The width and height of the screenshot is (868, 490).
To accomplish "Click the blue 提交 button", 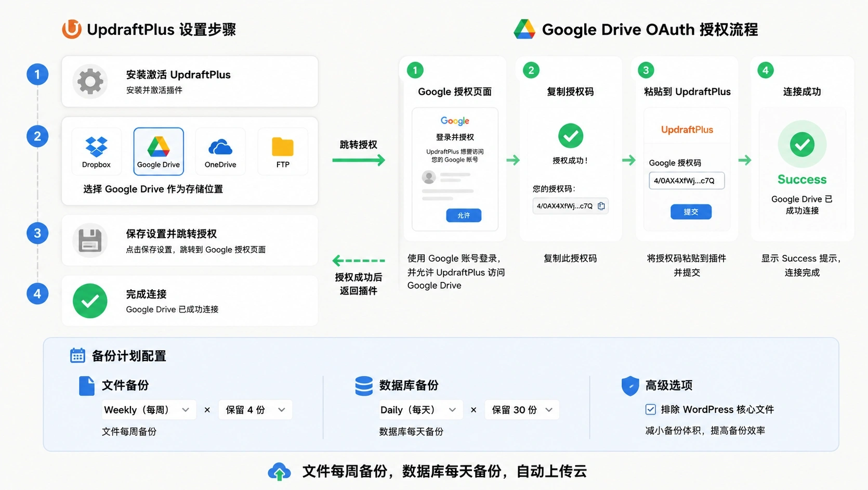I will pos(691,212).
